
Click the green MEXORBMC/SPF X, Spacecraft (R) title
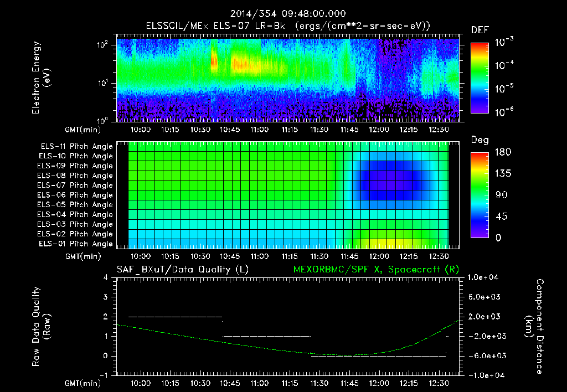tap(376, 270)
